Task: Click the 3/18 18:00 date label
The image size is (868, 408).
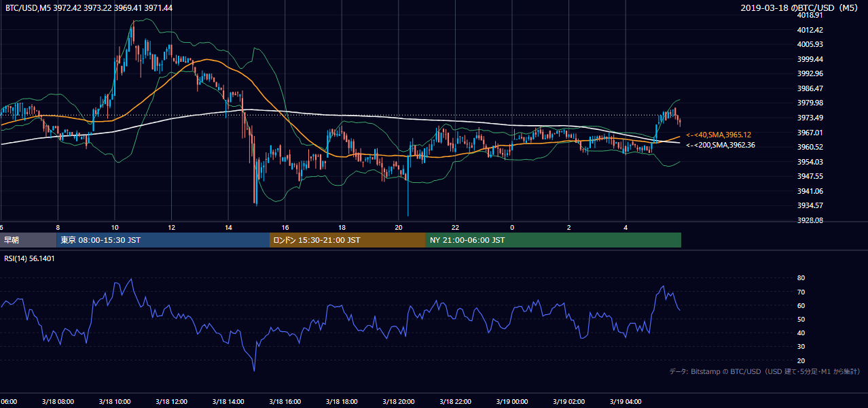Action: pyautogui.click(x=342, y=402)
